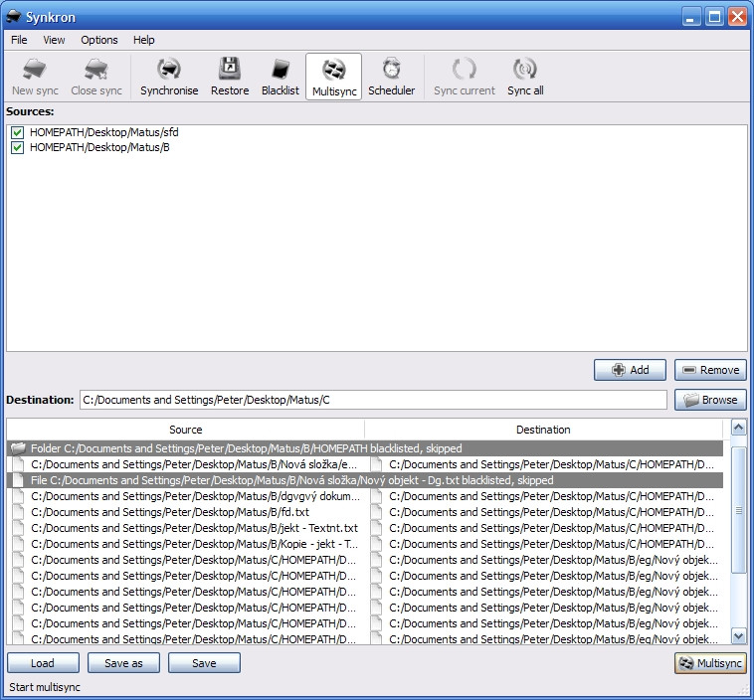The height and width of the screenshot is (700, 754).
Task: Click the scrollbar down arrow in results list
Action: 739,636
